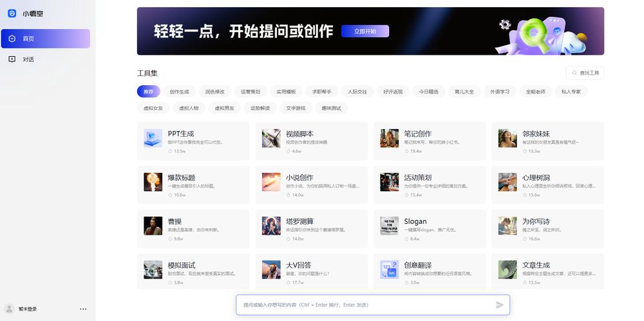Click the 笔记创作 tool thumbnail

click(x=390, y=138)
